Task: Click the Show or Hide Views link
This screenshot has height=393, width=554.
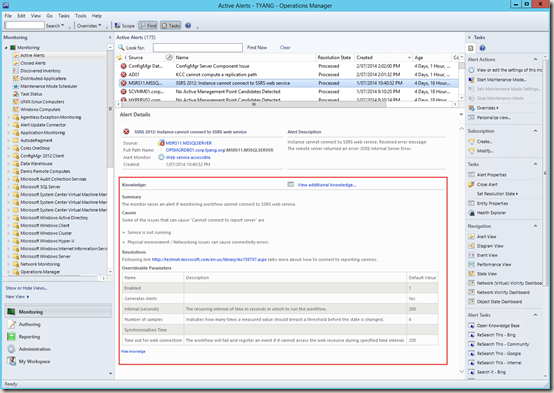Action: [x=26, y=288]
